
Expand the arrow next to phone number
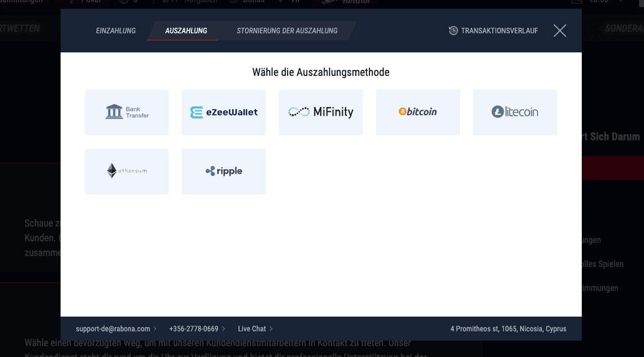[x=224, y=329]
